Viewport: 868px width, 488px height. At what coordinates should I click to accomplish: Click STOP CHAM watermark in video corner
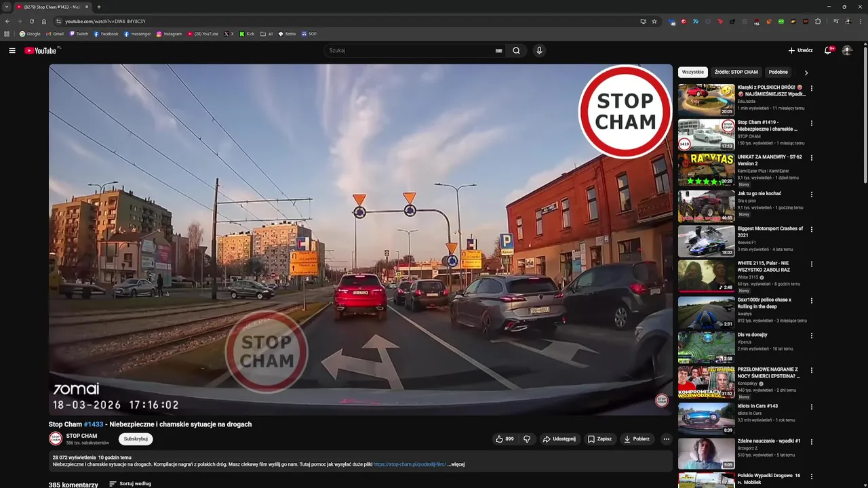[x=662, y=401]
